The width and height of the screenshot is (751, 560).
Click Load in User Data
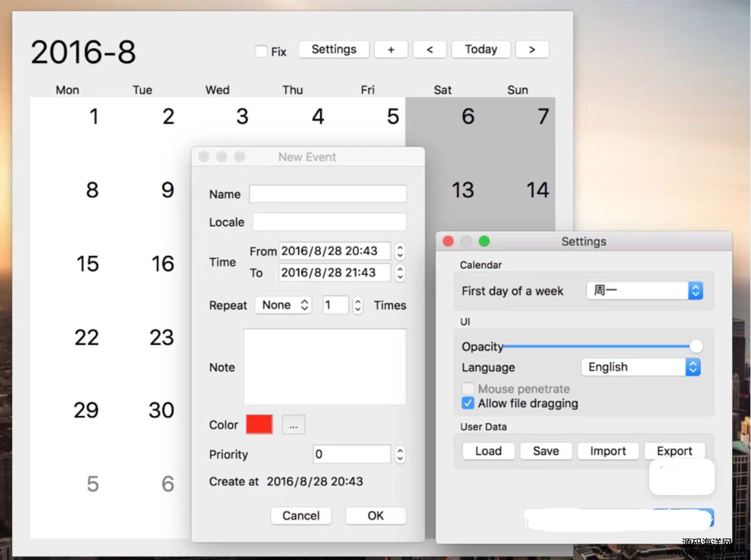click(x=489, y=451)
